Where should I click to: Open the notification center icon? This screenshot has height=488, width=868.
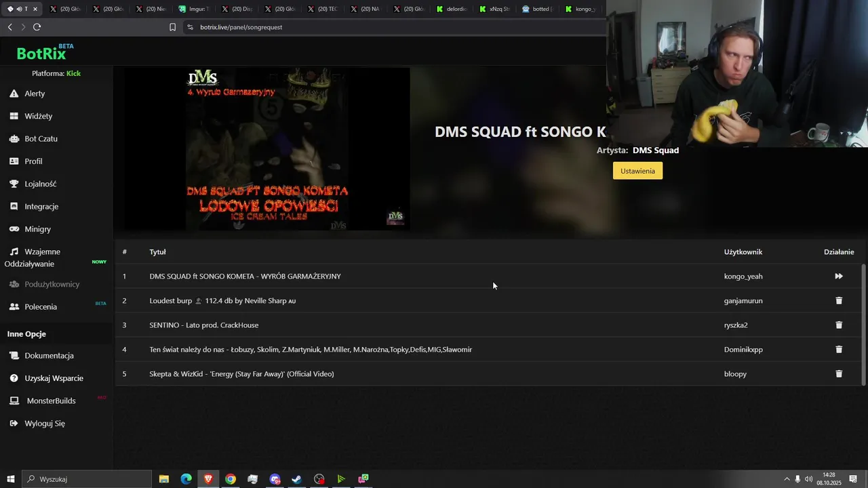coord(853,479)
